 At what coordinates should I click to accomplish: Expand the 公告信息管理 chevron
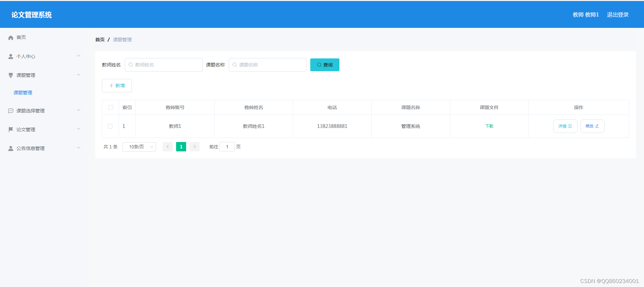coord(78,148)
